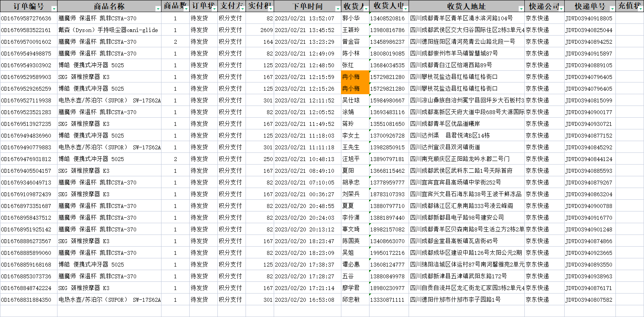Select address 四川达州宣汉县双河镇街道
Screen dimensions: 644x317
[466, 147]
